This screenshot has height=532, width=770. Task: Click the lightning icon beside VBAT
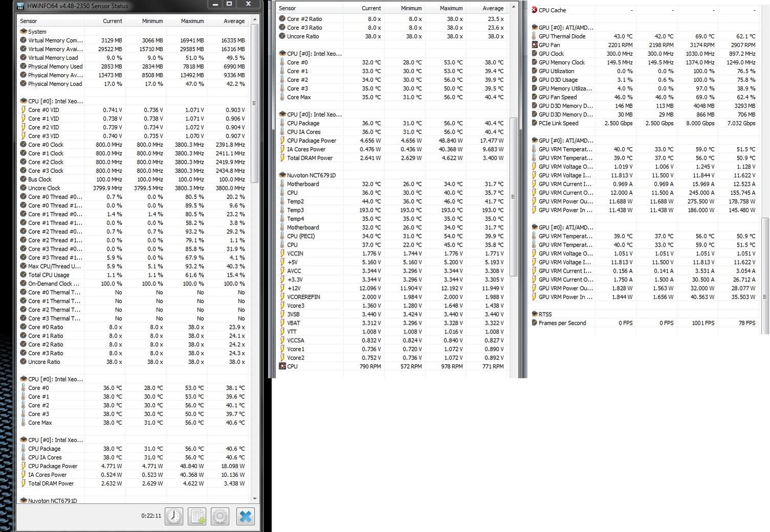click(282, 323)
